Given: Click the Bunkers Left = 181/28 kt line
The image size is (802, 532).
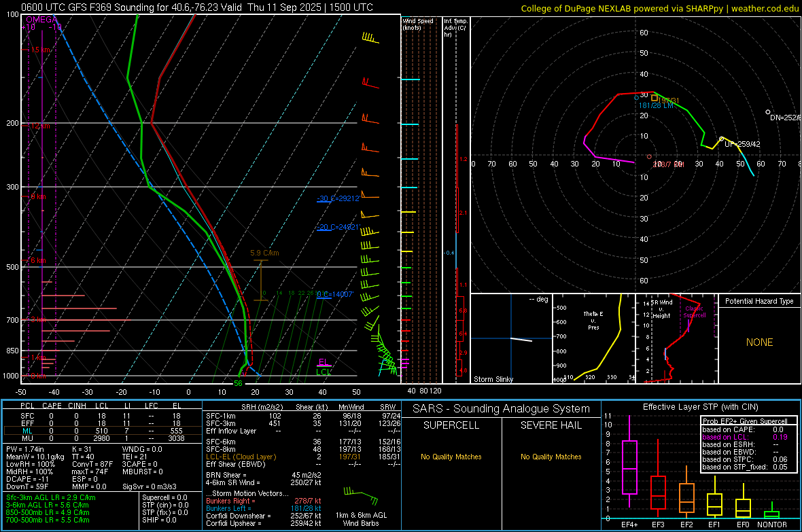Looking at the screenshot, I should click(x=264, y=508).
